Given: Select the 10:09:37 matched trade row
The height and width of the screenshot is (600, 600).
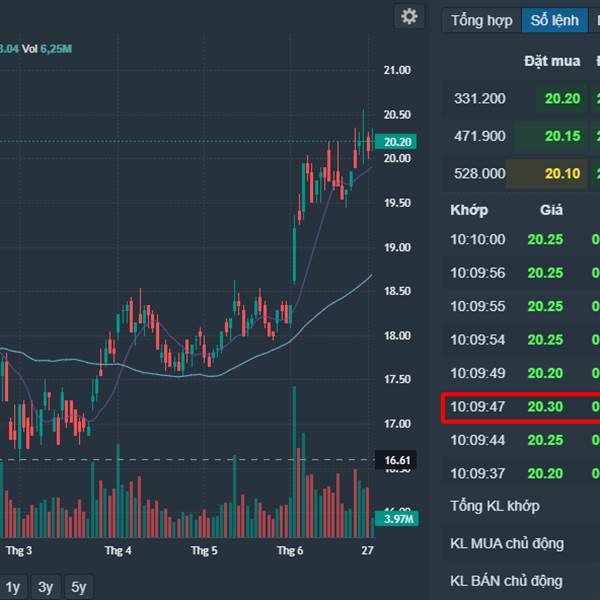Looking at the screenshot, I should pyautogui.click(x=522, y=474).
